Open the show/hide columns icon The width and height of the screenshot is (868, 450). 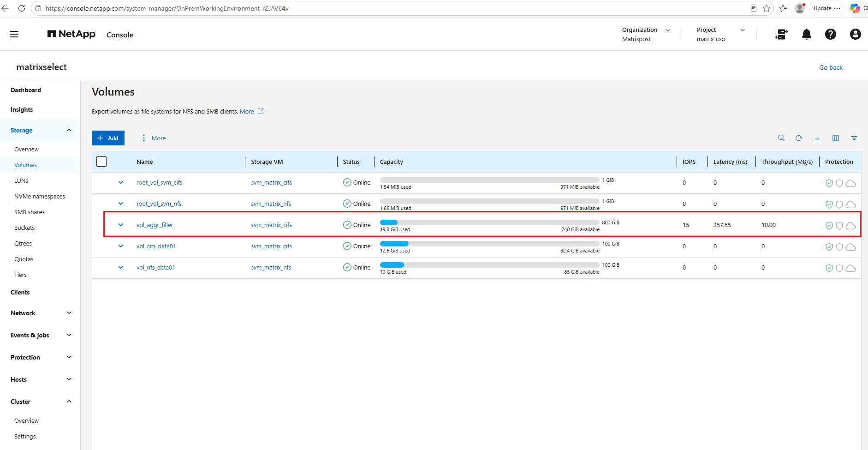836,138
